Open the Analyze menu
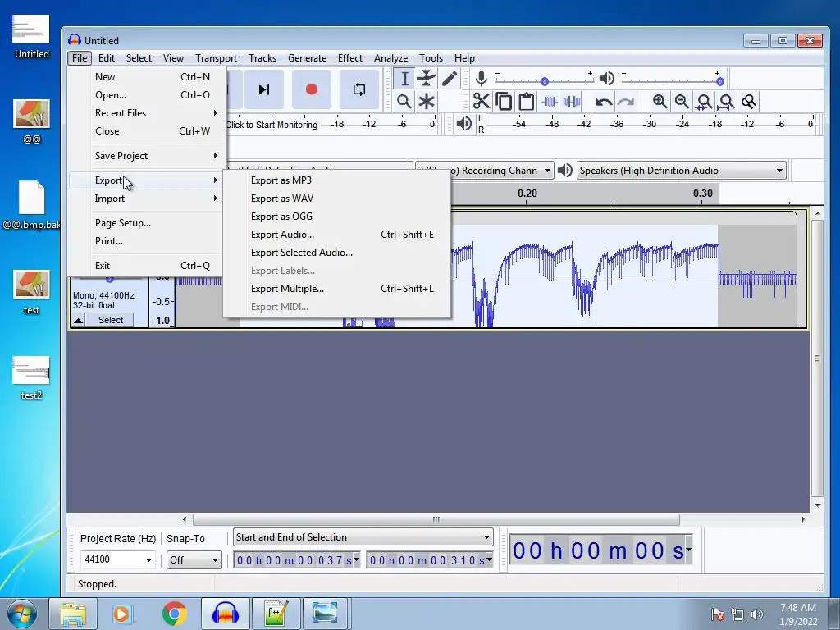This screenshot has width=840, height=630. 390,58
